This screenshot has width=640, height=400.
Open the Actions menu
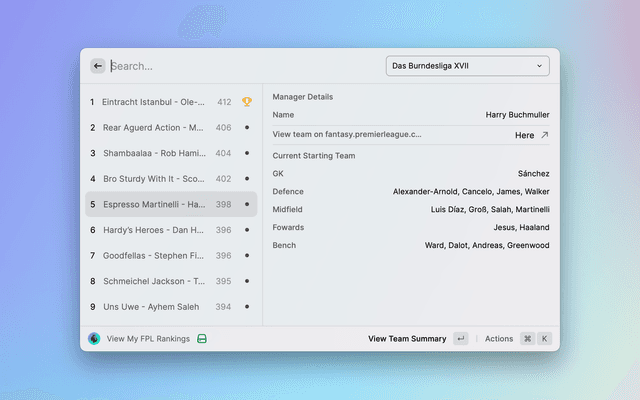coord(499,339)
